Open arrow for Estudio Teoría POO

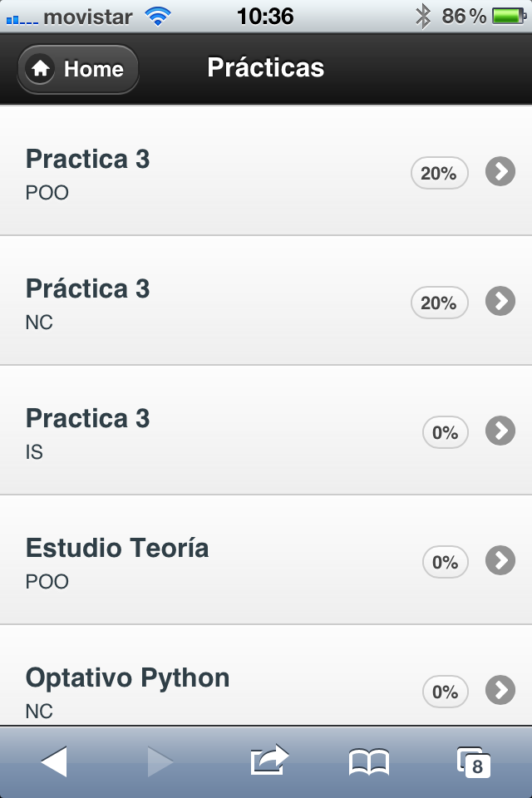(x=500, y=561)
